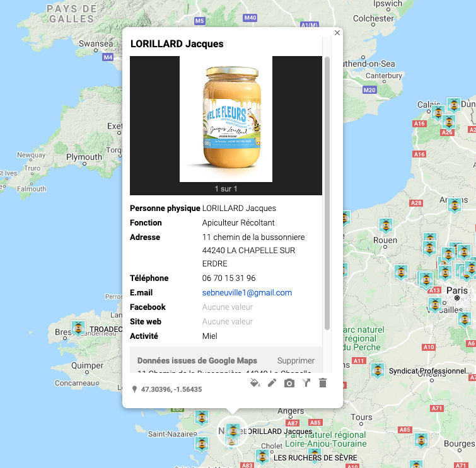This screenshot has width=476, height=468.
Task: Select the bee marker near Brest
Action: (x=78, y=328)
